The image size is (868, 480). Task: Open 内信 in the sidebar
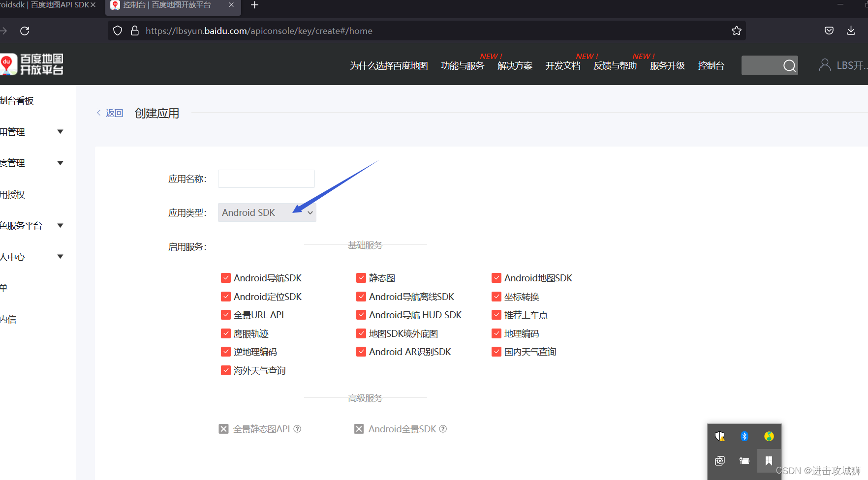pyautogui.click(x=8, y=320)
